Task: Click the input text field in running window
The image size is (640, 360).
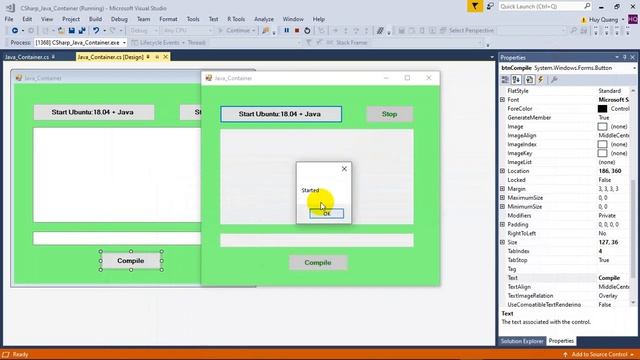Action: [317, 240]
